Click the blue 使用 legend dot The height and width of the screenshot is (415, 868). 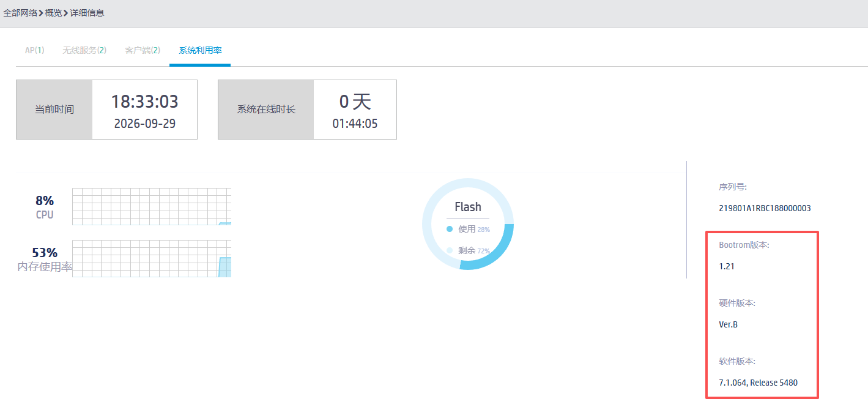[x=450, y=229]
